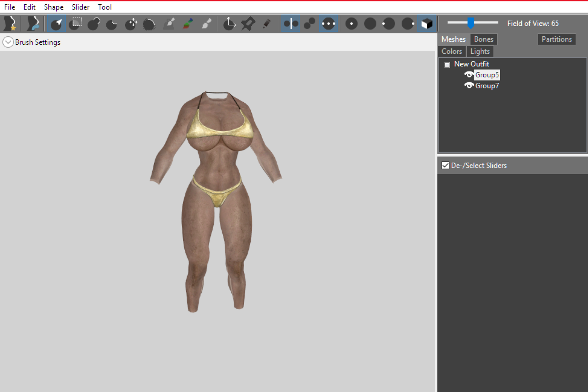The image size is (588, 392).
Task: Uncheck the De-/Select Sliders checkbox
Action: click(445, 166)
